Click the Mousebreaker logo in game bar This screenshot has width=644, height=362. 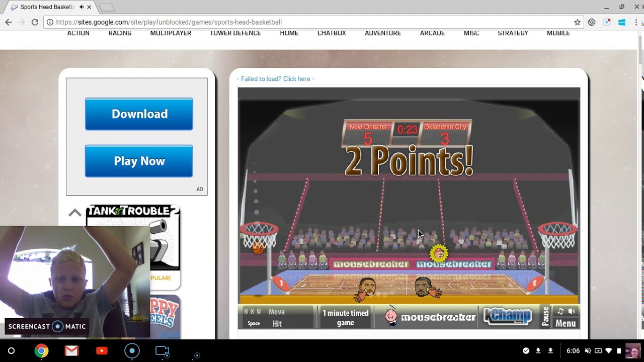[x=430, y=317]
